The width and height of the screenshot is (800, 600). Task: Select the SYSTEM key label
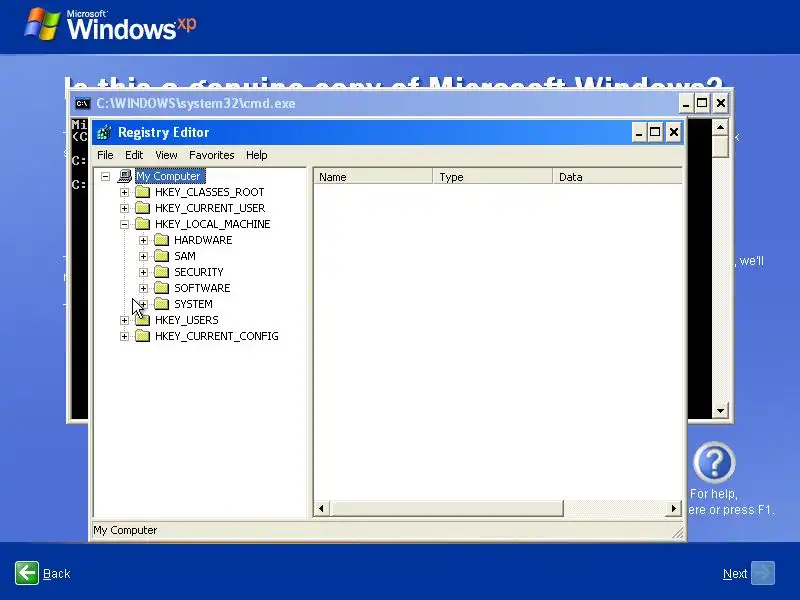[193, 304]
